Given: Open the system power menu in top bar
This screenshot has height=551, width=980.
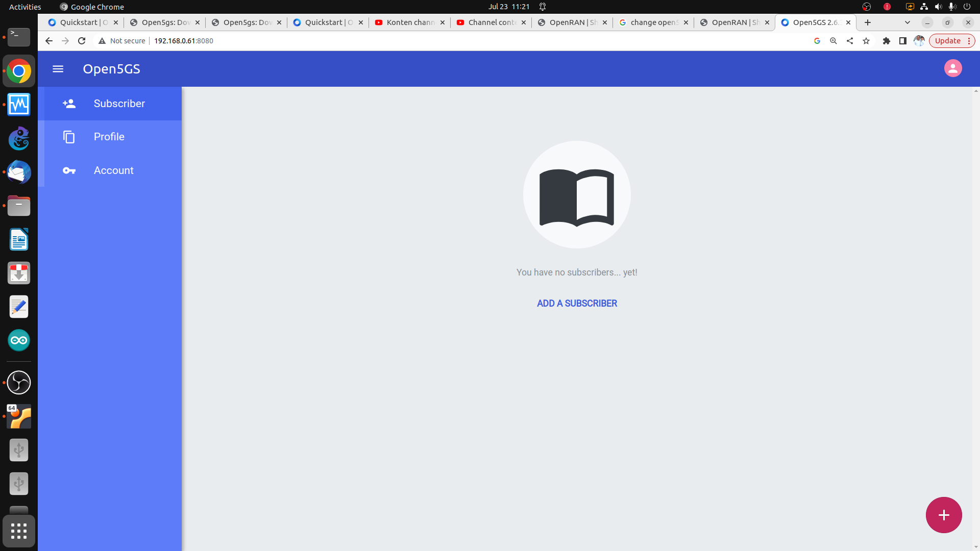Looking at the screenshot, I should point(967,7).
